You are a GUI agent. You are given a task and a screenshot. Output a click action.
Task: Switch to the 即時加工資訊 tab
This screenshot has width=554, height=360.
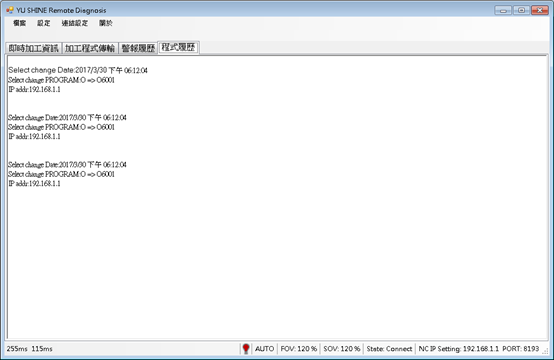34,48
